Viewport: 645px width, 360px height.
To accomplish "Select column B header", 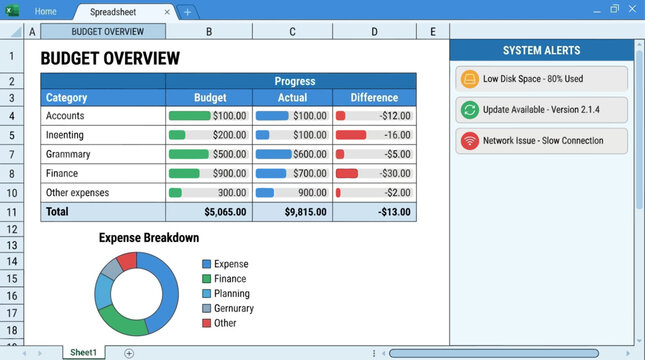I will 209,32.
